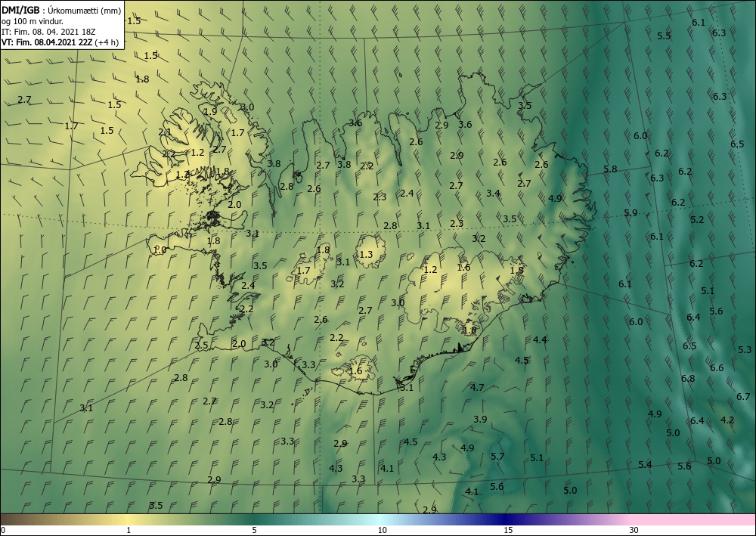Click the '6.7' value on the map
756x536 pixels.
click(743, 397)
